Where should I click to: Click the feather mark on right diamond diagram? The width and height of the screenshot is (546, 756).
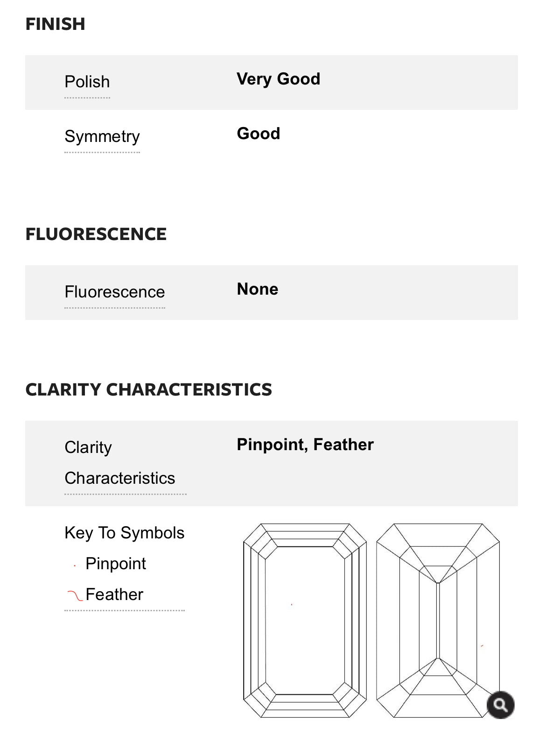click(482, 646)
